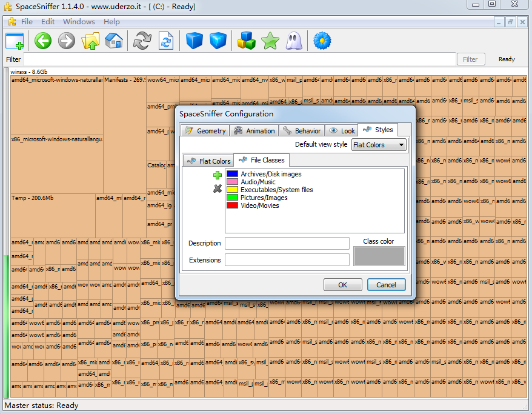Click the Filter text field
Viewport: 532px width, 414px height.
pos(239,59)
